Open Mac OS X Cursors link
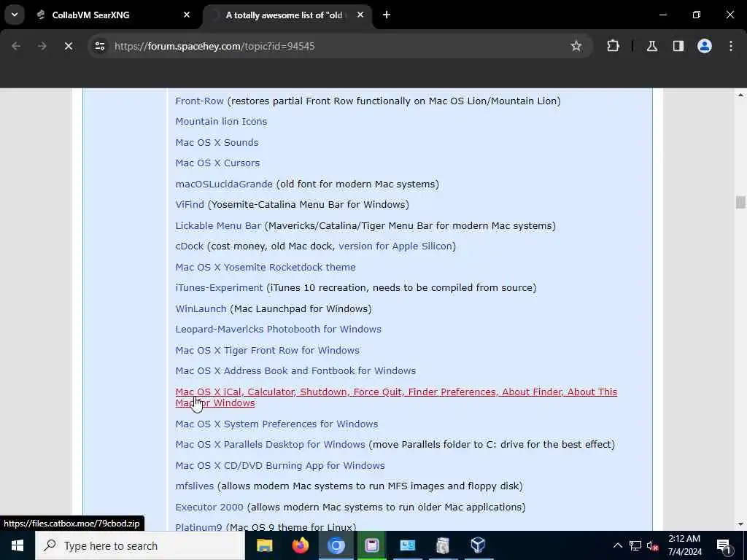Screen dimensions: 747x560 click(x=217, y=163)
